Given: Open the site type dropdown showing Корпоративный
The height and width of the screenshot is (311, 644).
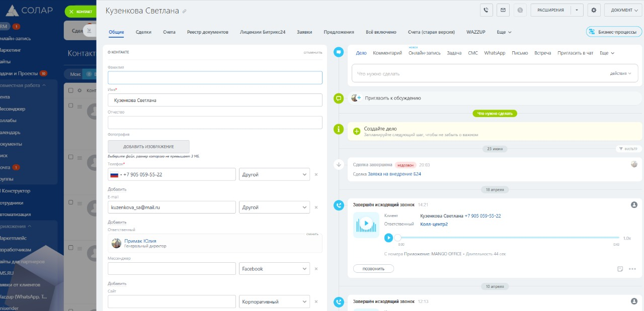Looking at the screenshot, I should click(x=274, y=301).
